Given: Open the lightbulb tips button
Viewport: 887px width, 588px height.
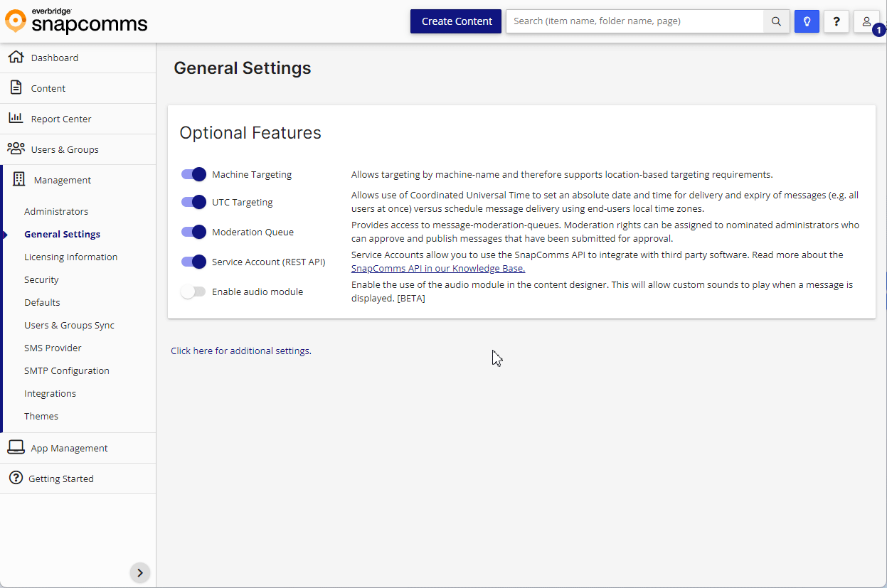Looking at the screenshot, I should (x=807, y=21).
